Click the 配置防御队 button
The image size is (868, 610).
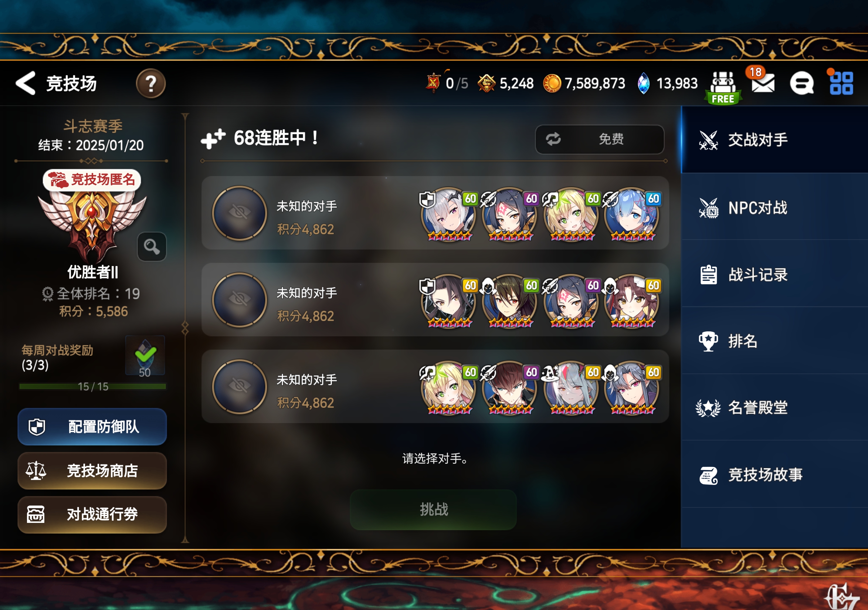click(x=92, y=426)
